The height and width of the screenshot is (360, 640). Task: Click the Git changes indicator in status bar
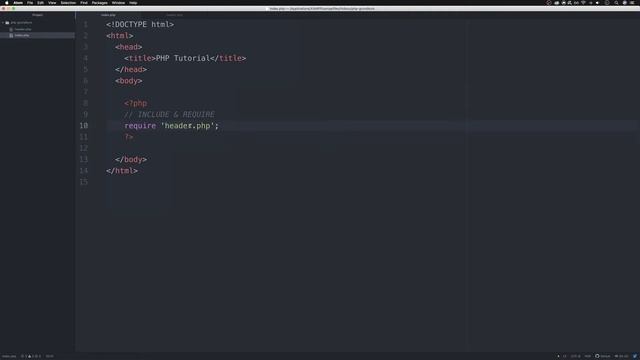[622, 356]
